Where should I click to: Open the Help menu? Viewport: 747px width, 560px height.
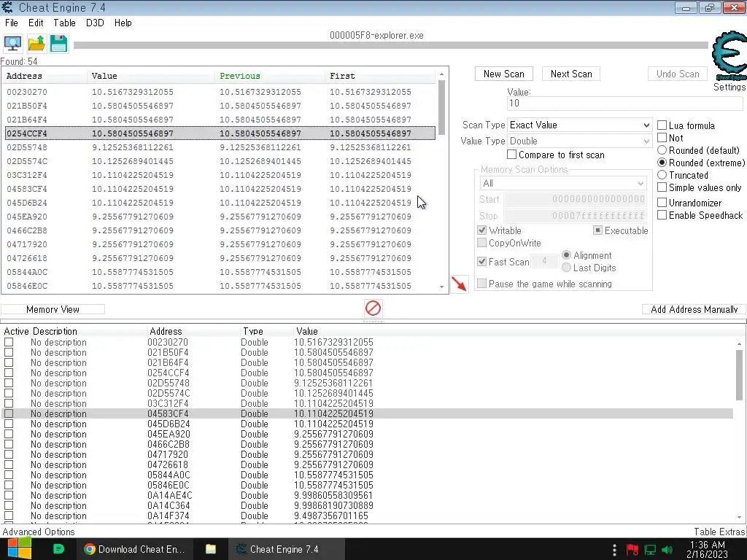[x=123, y=23]
